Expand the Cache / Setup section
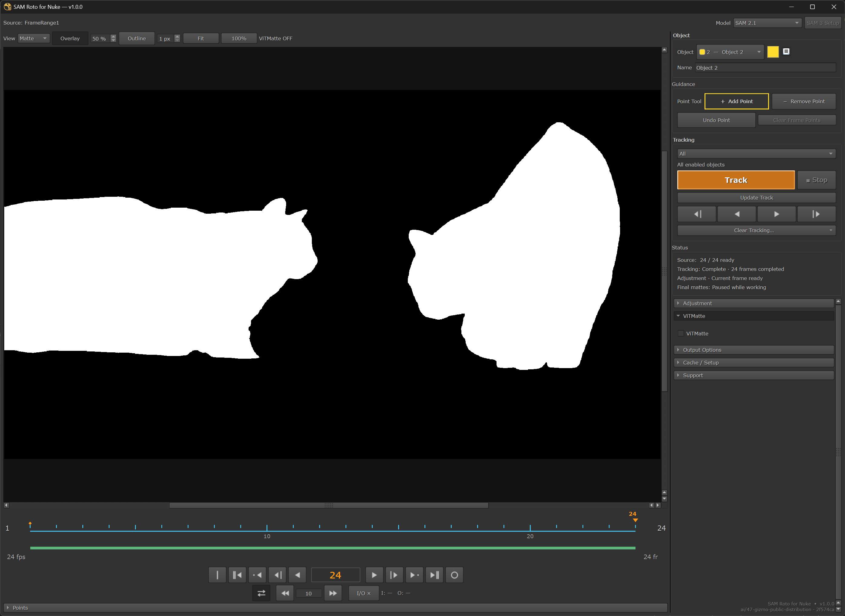Viewport: 845px width, 616px height. tap(754, 362)
